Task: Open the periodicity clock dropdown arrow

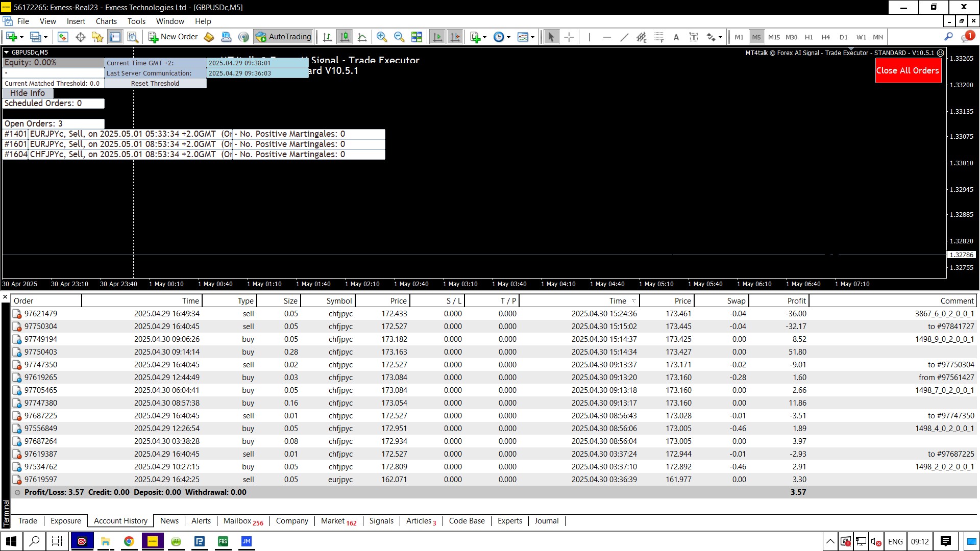Action: coord(508,37)
